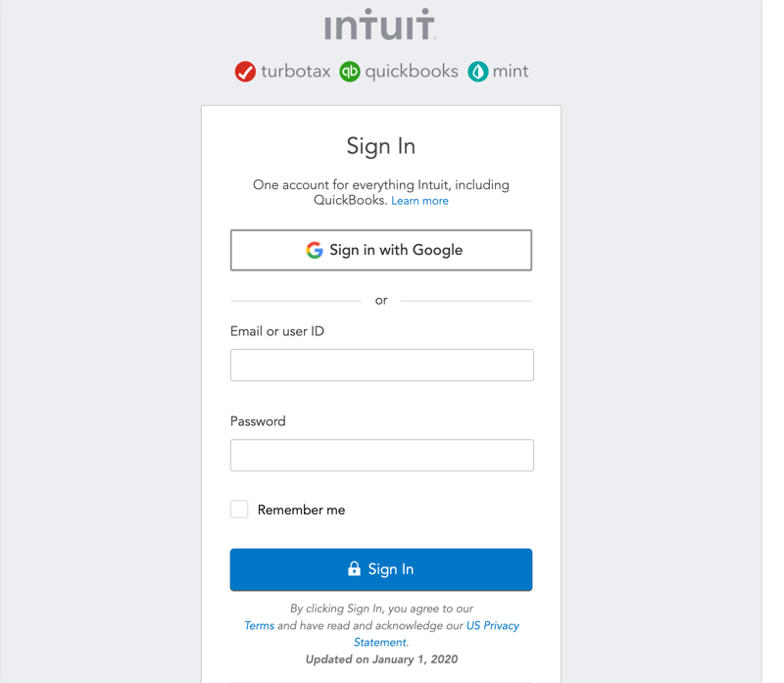Focus the Email or user ID field

pyautogui.click(x=381, y=365)
